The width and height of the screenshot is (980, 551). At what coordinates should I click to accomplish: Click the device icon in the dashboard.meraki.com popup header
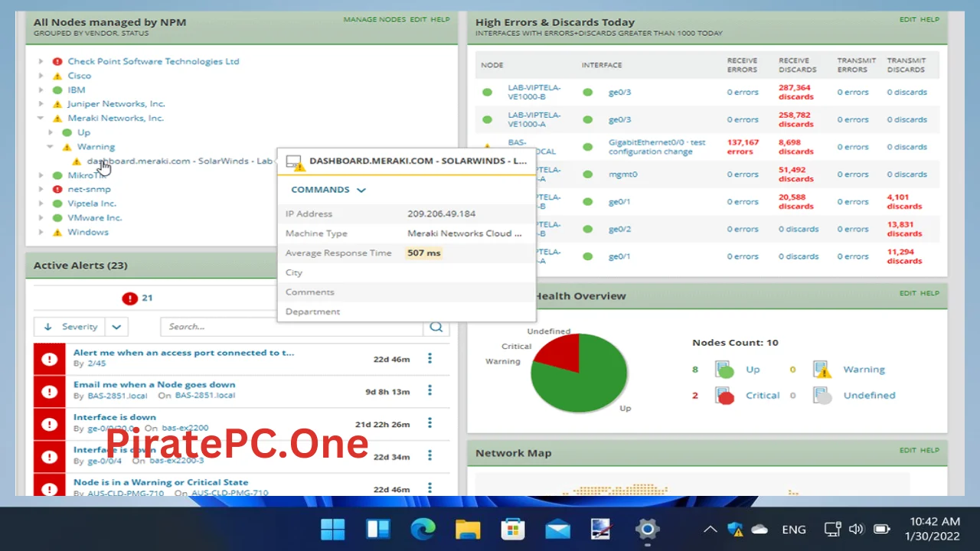click(x=294, y=162)
